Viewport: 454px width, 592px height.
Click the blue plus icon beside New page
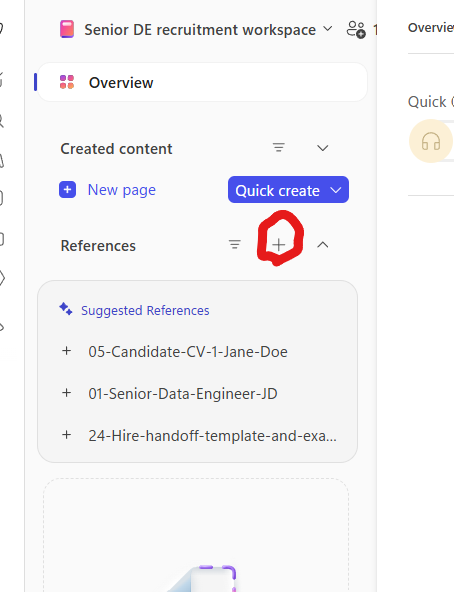[x=68, y=190]
